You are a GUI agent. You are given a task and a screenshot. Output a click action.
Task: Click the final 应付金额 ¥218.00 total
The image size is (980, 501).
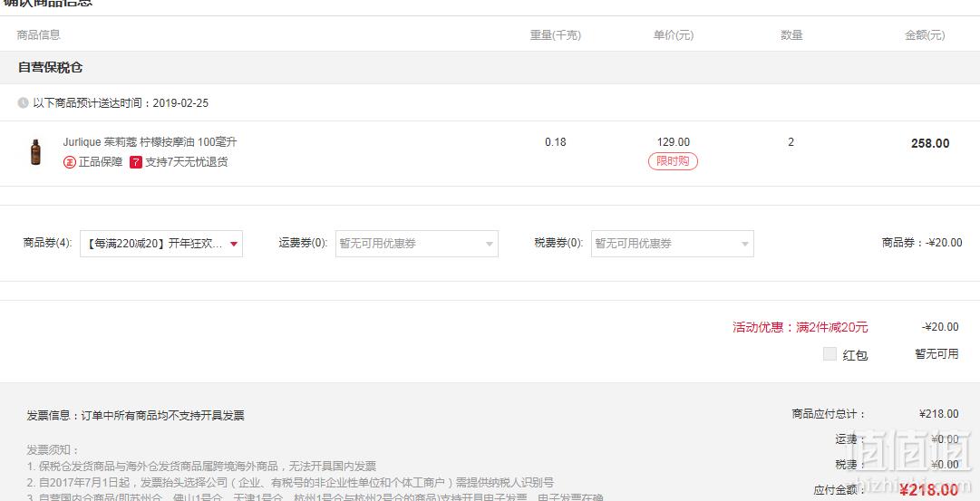coord(928,490)
